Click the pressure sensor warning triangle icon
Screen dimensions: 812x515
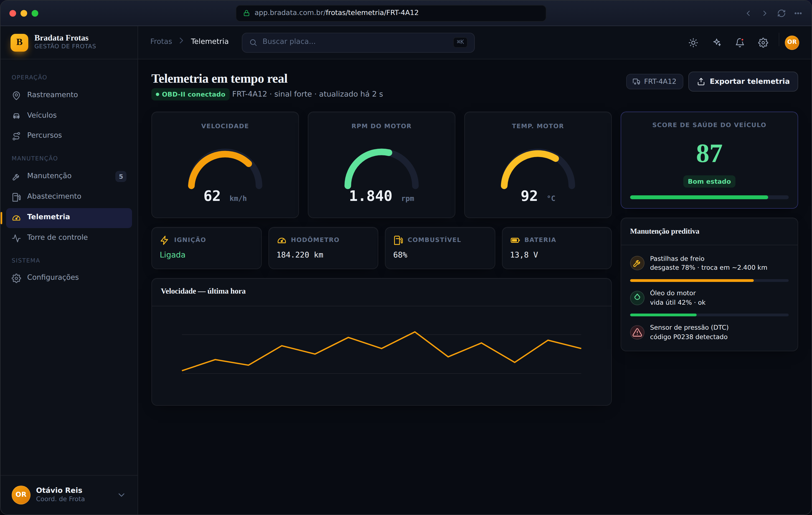pos(637,332)
